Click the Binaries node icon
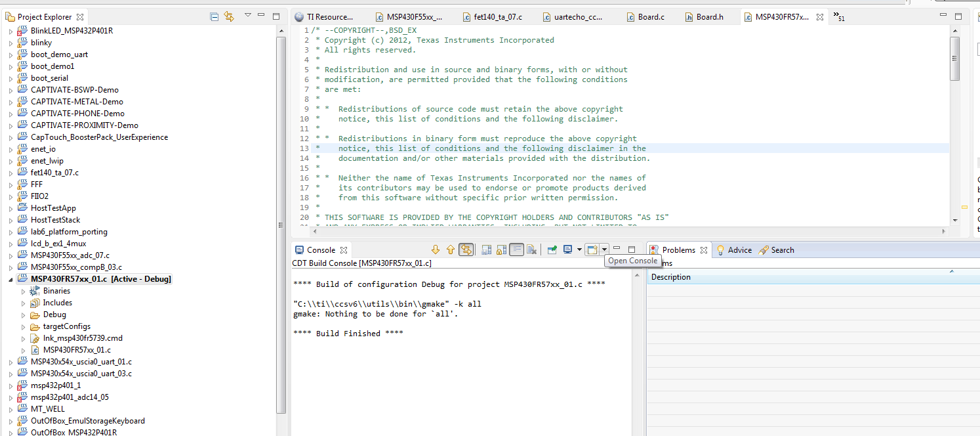The image size is (980, 436). (35, 291)
